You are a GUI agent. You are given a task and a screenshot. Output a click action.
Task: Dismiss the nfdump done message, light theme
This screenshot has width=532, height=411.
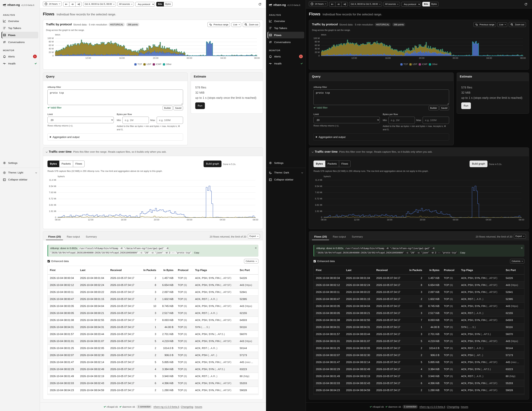coord(256,248)
